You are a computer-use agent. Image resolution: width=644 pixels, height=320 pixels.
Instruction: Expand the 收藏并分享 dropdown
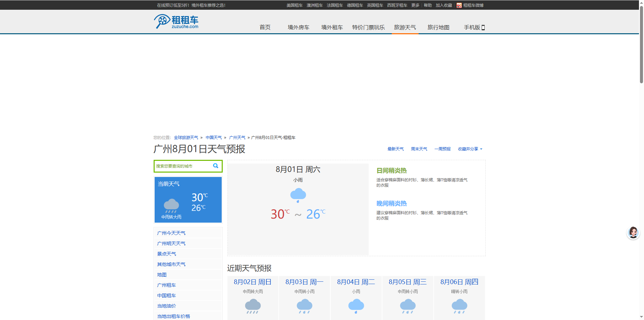(x=470, y=149)
